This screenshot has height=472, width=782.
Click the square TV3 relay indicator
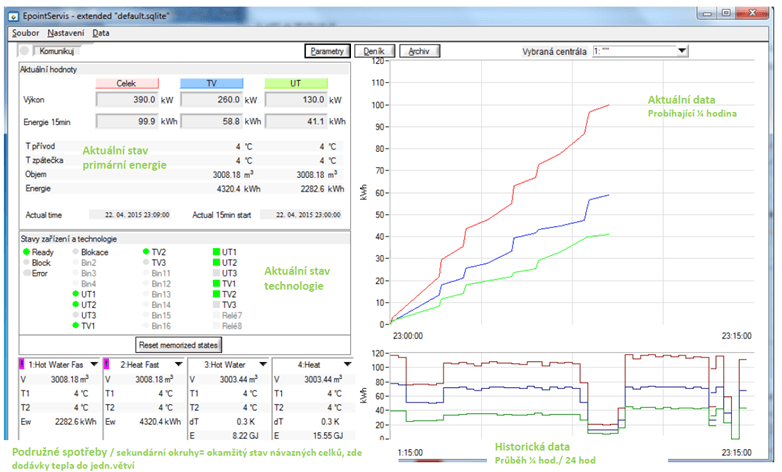(x=216, y=304)
